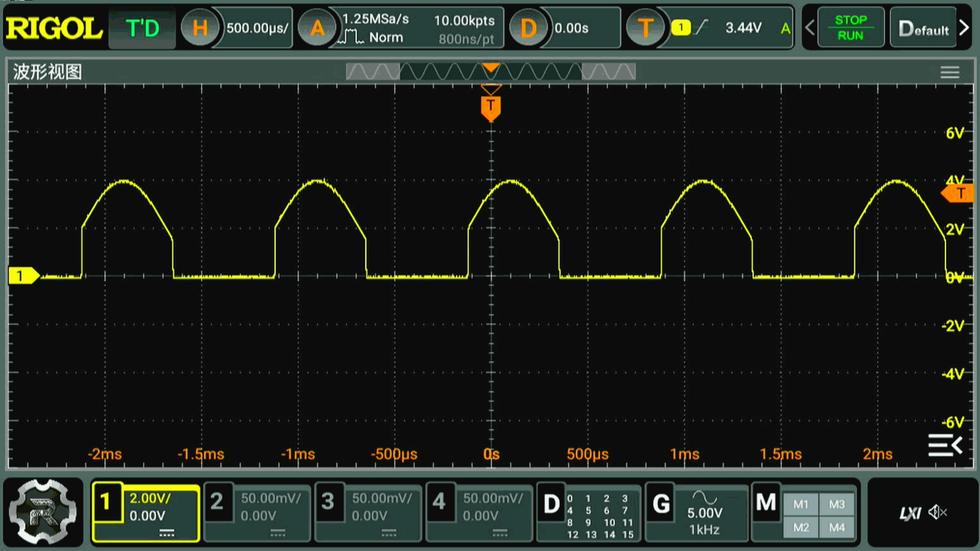Tap the 800ns/pt sample interval readout

(x=467, y=39)
